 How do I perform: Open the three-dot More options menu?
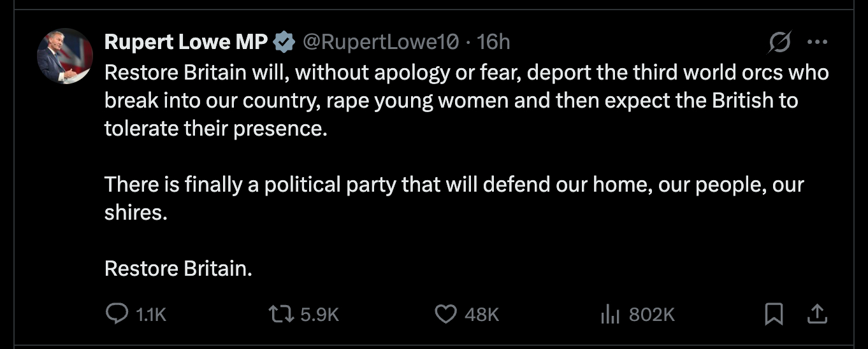pyautogui.click(x=816, y=43)
